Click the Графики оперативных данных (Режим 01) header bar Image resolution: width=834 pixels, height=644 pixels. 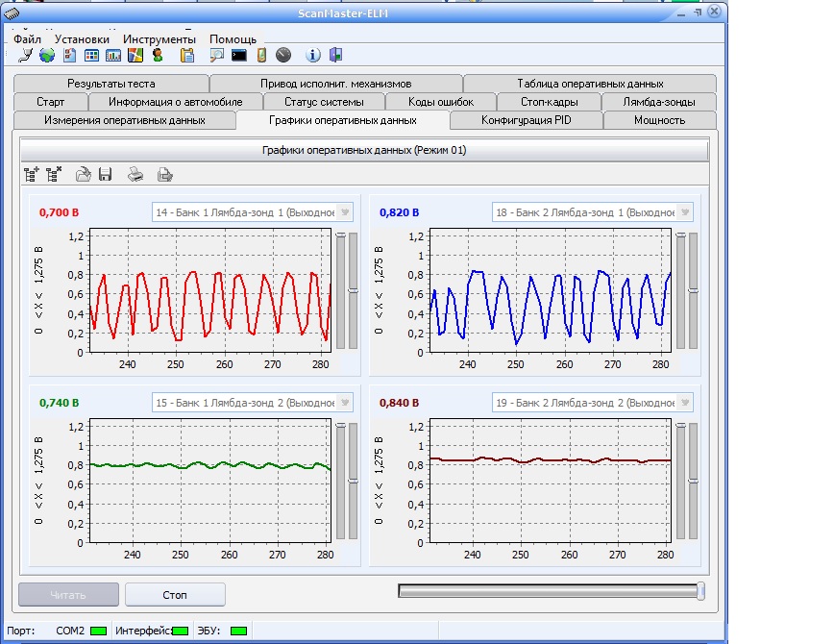(x=364, y=150)
